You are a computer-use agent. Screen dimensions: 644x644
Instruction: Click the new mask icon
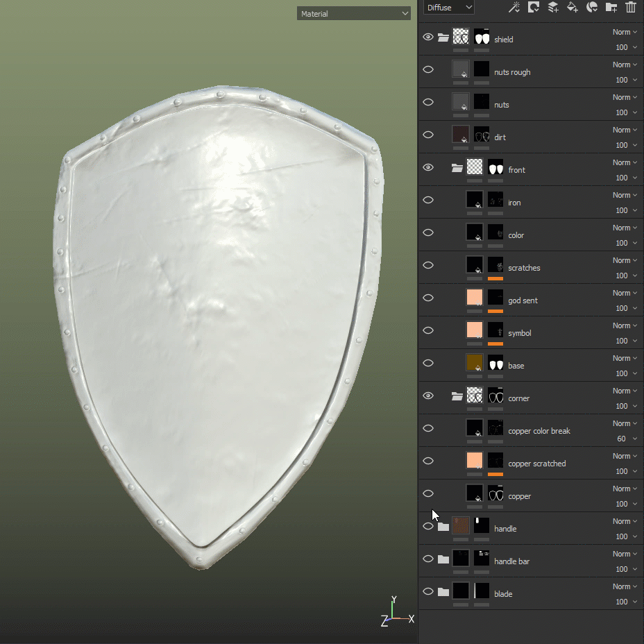591,7
